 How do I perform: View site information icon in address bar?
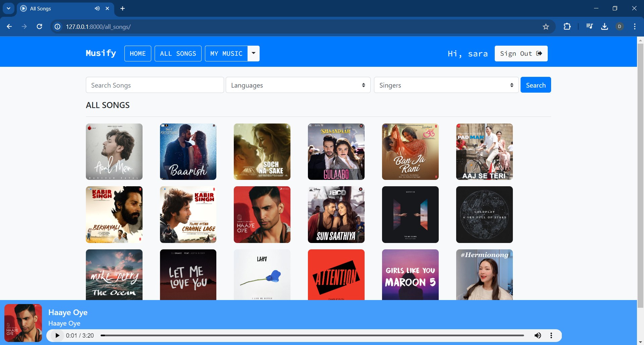(58, 27)
